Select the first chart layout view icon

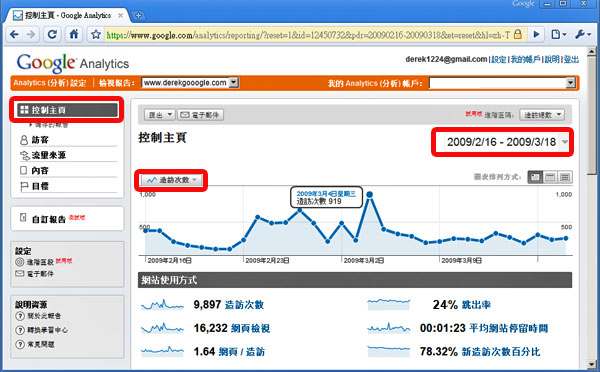pos(535,177)
